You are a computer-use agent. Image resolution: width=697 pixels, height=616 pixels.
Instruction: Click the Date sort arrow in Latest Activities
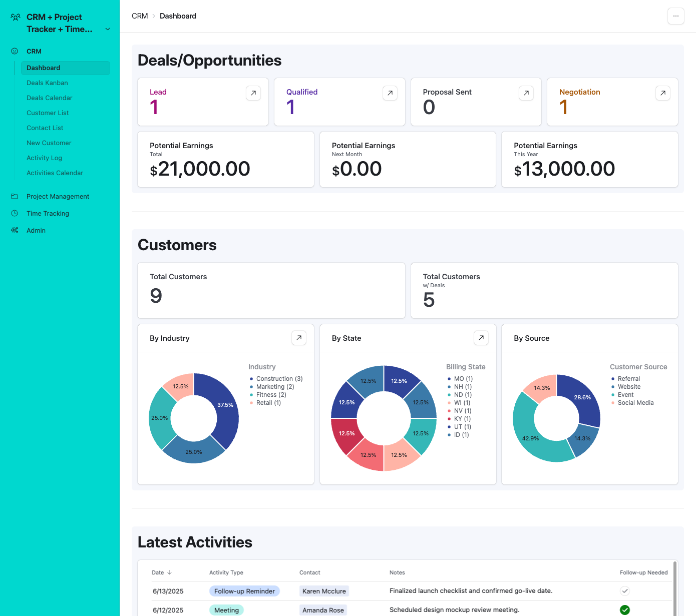(x=170, y=572)
